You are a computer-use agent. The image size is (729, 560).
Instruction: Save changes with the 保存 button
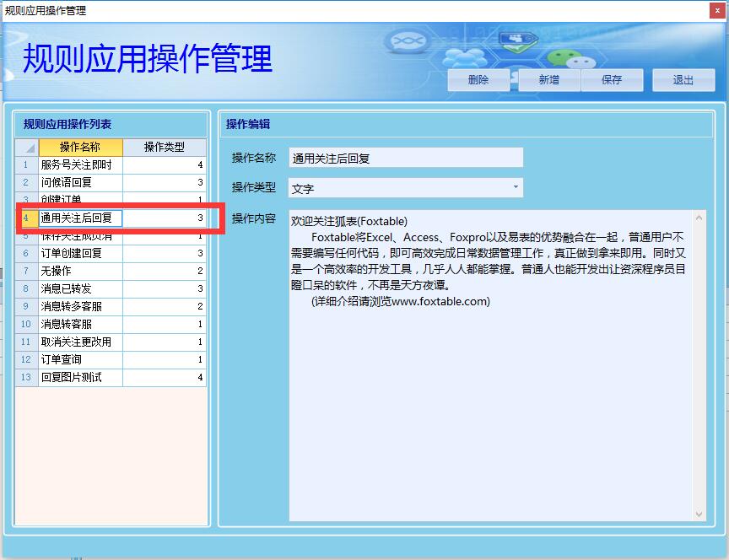(x=612, y=80)
